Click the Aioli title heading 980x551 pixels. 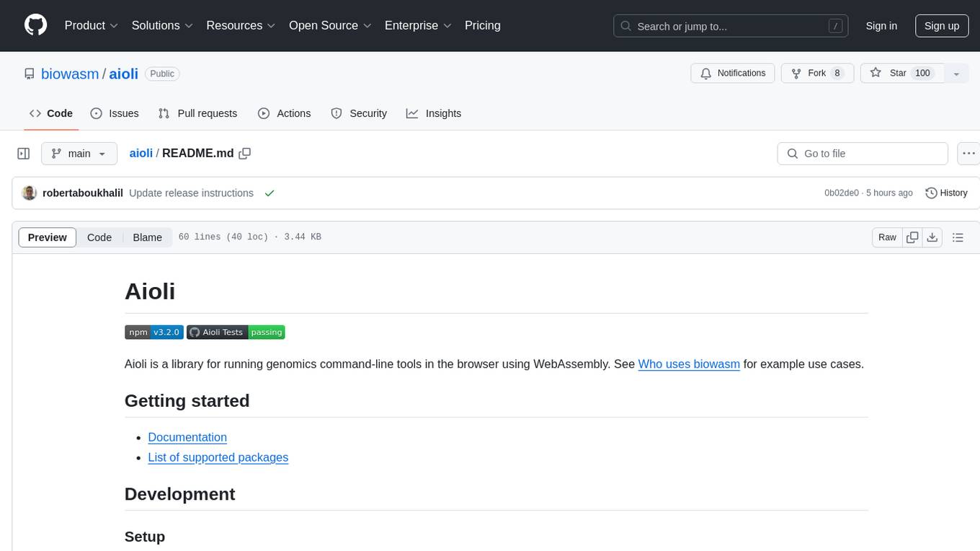tap(150, 291)
